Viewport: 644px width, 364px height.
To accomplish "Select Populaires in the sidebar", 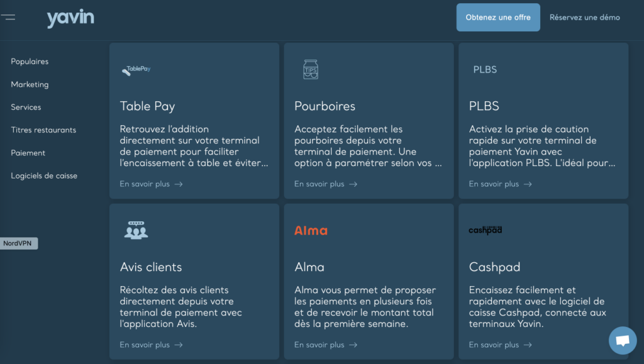I will pyautogui.click(x=30, y=62).
